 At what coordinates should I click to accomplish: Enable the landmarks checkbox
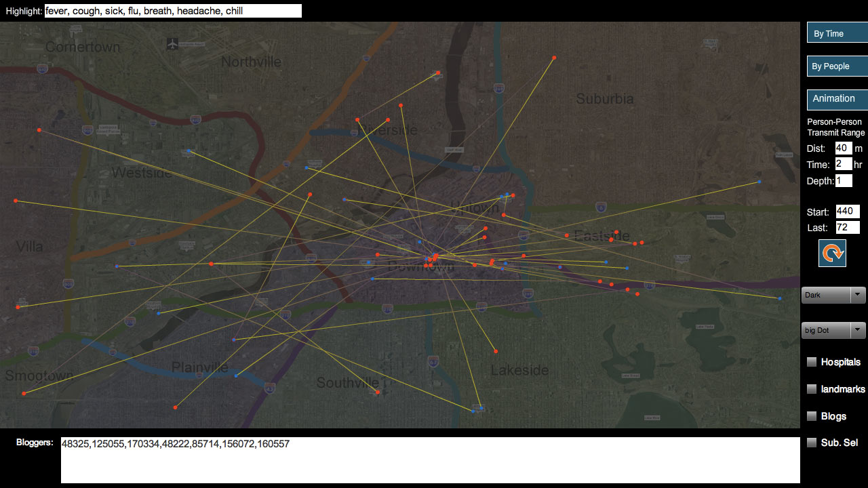(x=812, y=389)
